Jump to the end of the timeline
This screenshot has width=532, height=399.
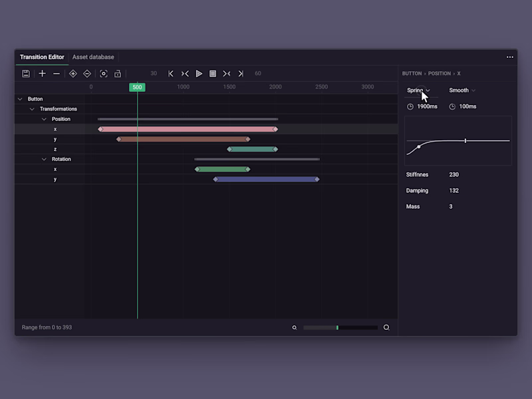click(241, 74)
